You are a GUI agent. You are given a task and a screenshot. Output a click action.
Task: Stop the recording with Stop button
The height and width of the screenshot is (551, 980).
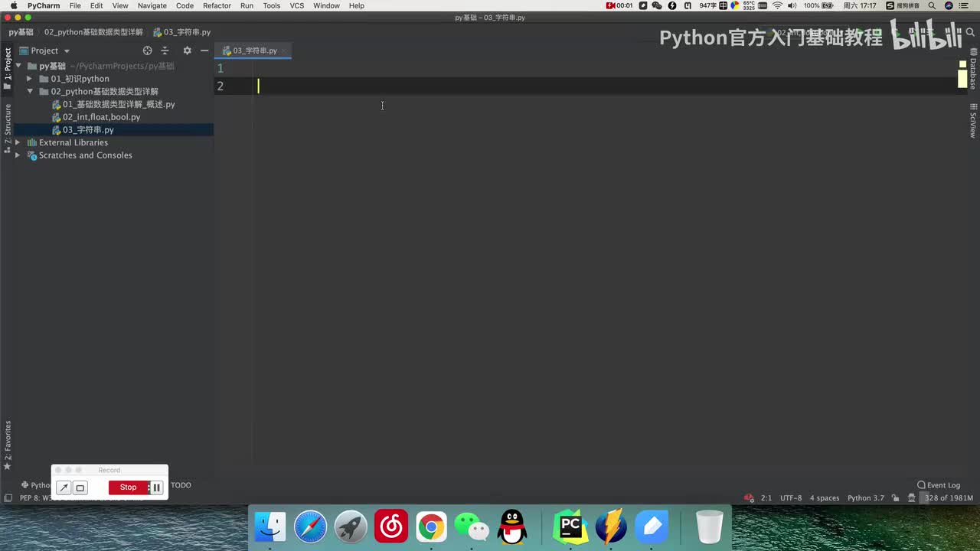(128, 487)
